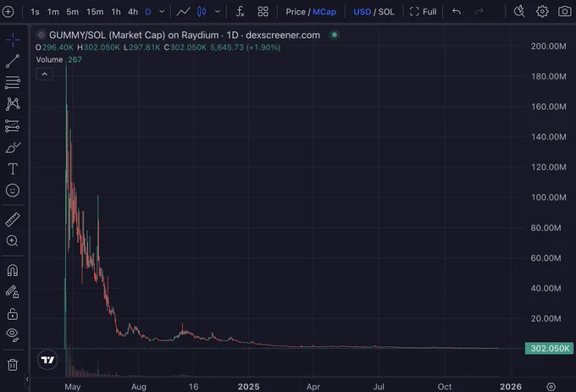Click the May label on time axis
Screen dimensions: 576x392
pos(72,386)
